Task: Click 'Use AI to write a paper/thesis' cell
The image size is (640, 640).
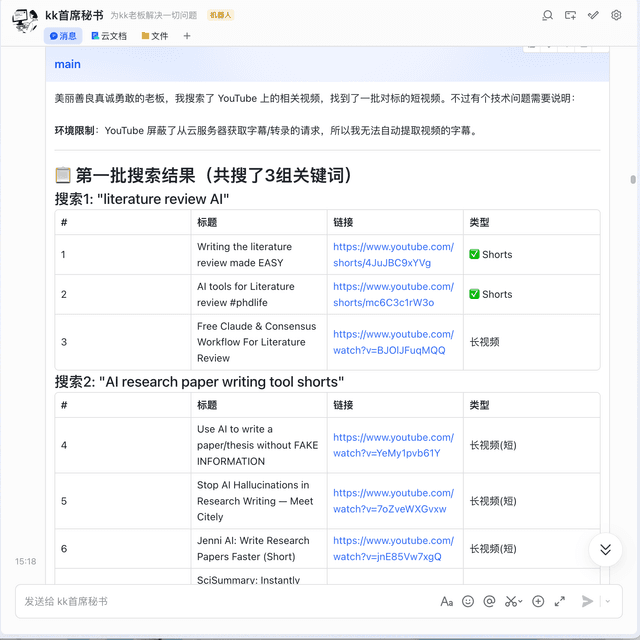Action: pos(257,445)
